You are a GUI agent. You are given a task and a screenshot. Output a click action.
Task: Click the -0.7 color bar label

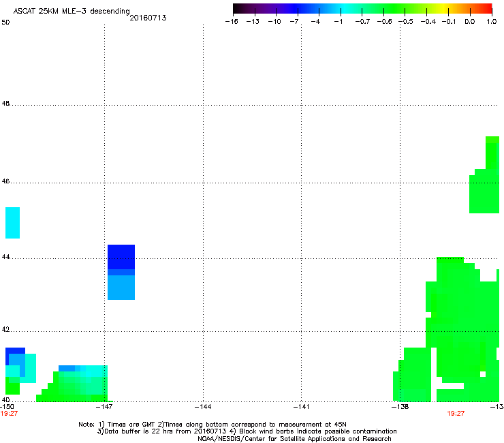(x=362, y=22)
